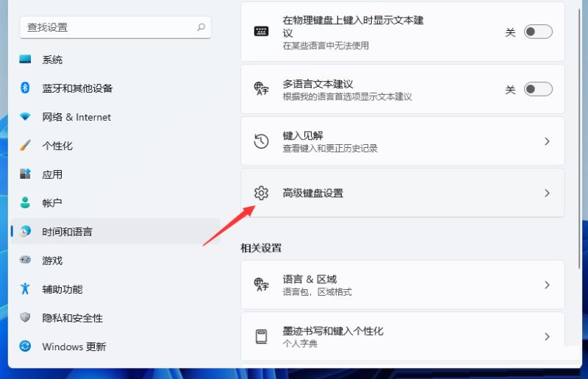
Task: Open the 高级键盘设置 entry
Action: pyautogui.click(x=402, y=193)
